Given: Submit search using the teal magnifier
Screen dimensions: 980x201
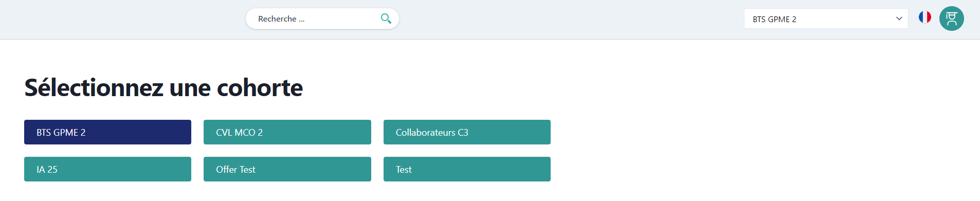Looking at the screenshot, I should pyautogui.click(x=386, y=19).
